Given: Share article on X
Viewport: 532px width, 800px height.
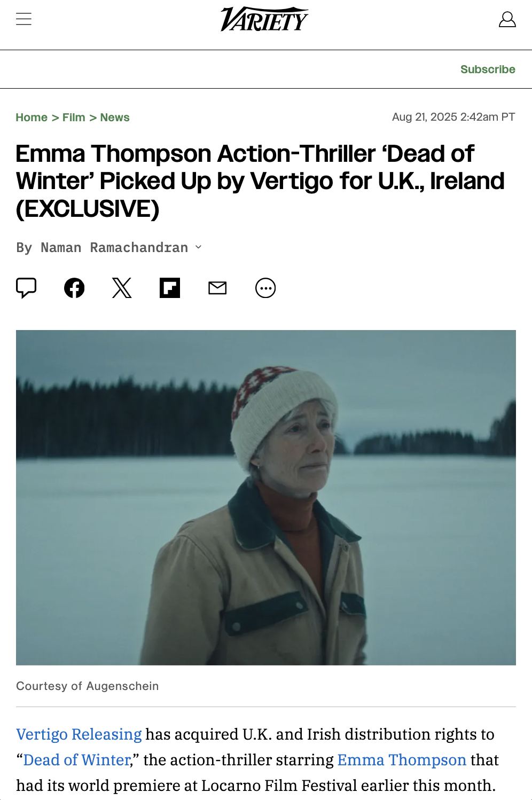Looking at the screenshot, I should point(122,288).
